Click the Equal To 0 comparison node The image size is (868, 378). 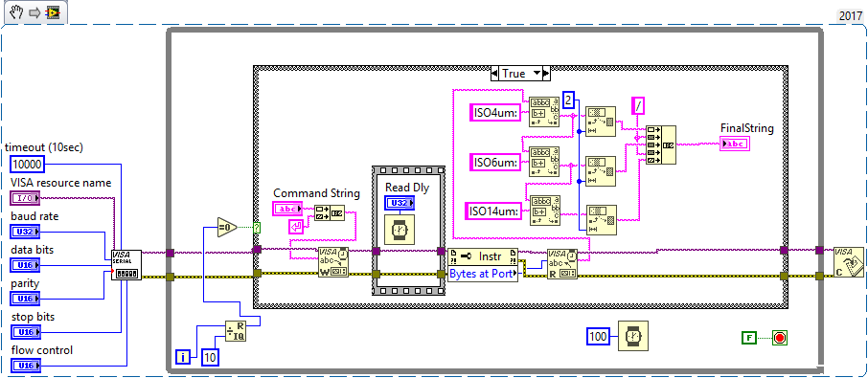(x=226, y=227)
